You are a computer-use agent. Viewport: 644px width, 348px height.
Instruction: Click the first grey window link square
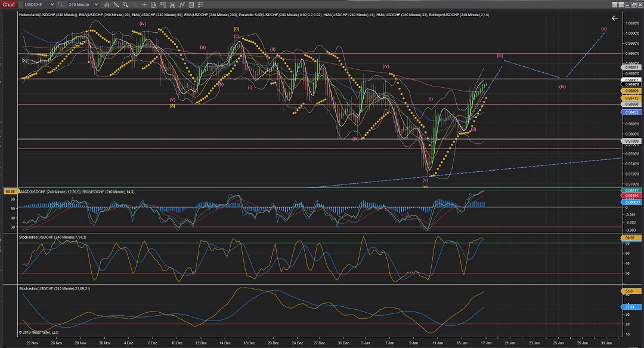615,5
